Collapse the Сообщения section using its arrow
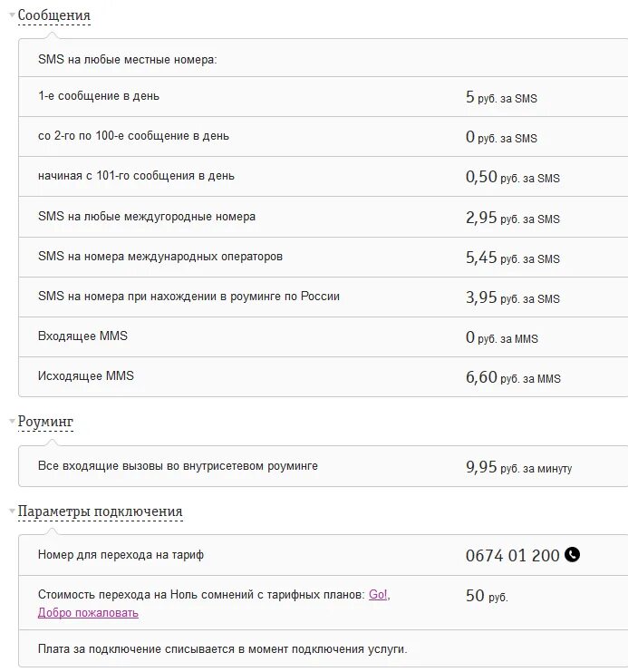The width and height of the screenshot is (628, 672). (x=12, y=16)
